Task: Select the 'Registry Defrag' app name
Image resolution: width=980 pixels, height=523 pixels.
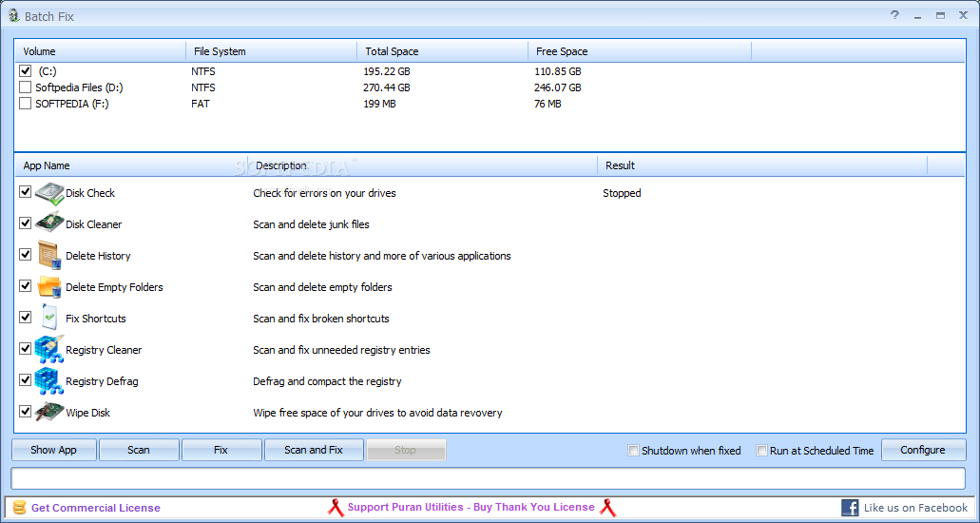Action: (102, 381)
